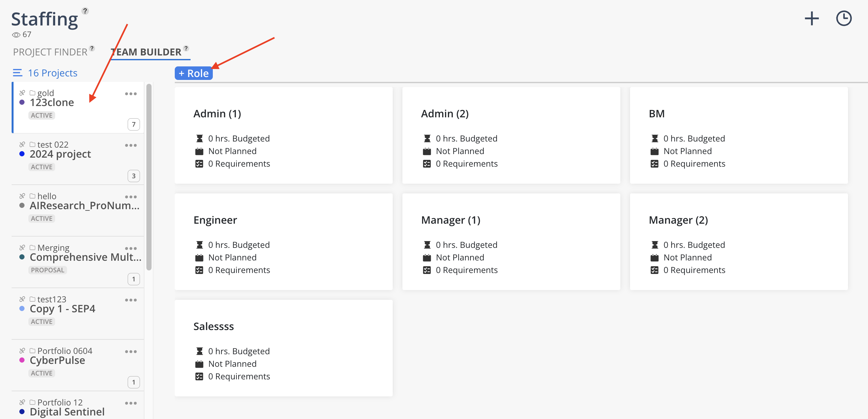Screen dimensions: 868x419
Task: Click the eye views icon showing 67
Action: click(x=16, y=35)
